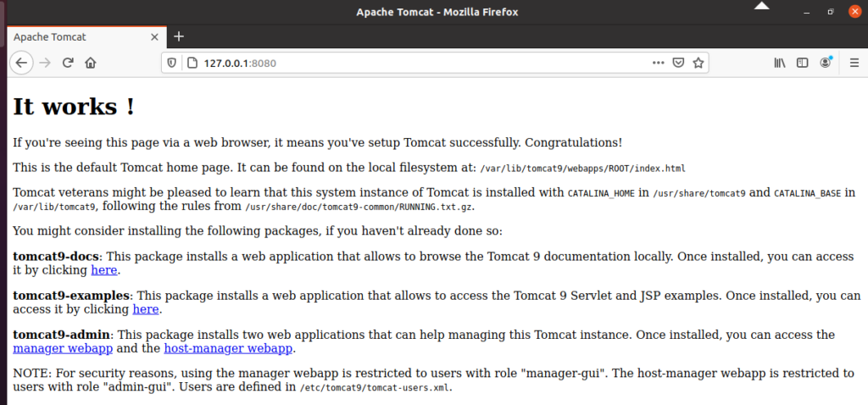The image size is (868, 405).
Task: Open the Firefox hamburger application menu
Action: 854,63
